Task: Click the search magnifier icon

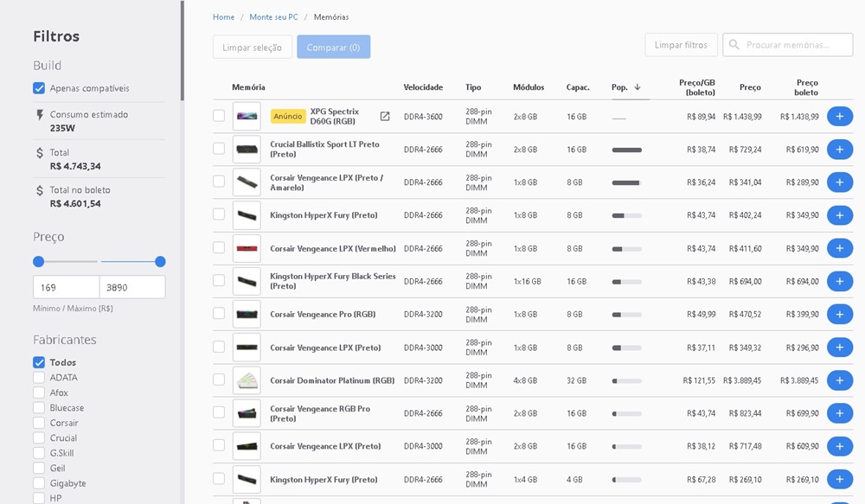Action: coord(734,45)
